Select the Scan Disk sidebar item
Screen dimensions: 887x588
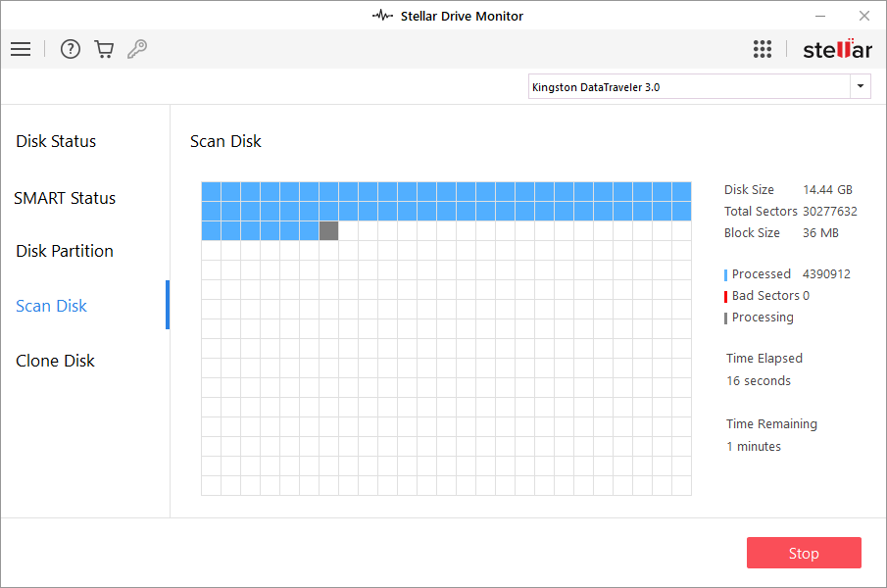pos(52,306)
